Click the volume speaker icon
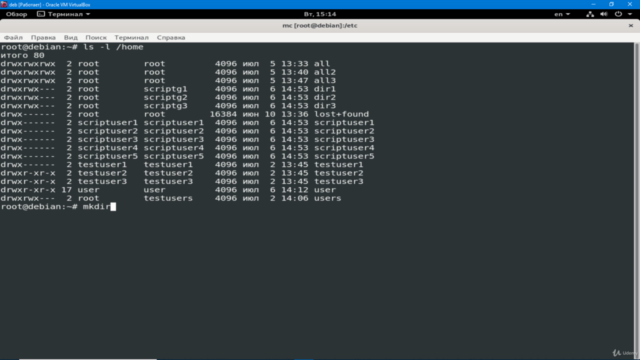The image size is (640, 360). point(604,14)
